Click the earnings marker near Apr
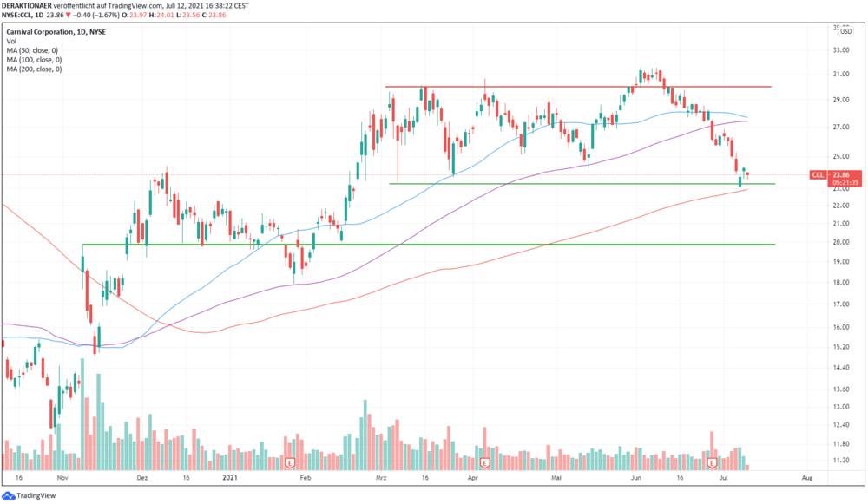This screenshot has width=868, height=504. [485, 462]
